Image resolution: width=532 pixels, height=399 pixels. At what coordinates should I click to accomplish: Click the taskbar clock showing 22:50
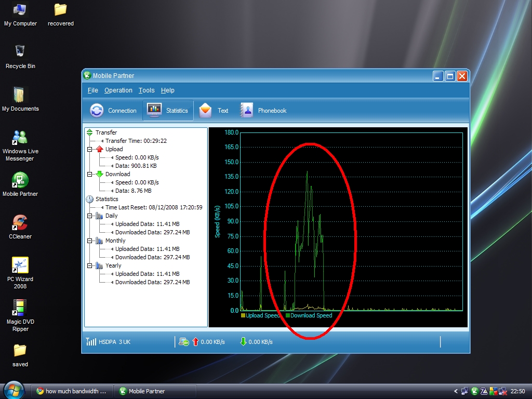[x=518, y=391]
